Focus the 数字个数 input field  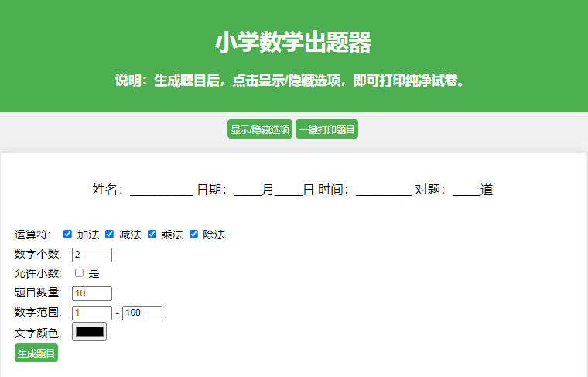[x=92, y=255]
